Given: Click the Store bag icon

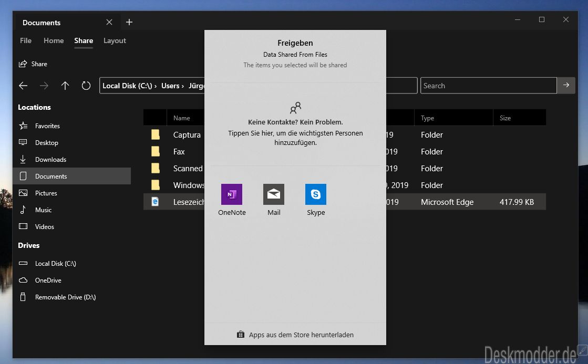Looking at the screenshot, I should pos(241,335).
